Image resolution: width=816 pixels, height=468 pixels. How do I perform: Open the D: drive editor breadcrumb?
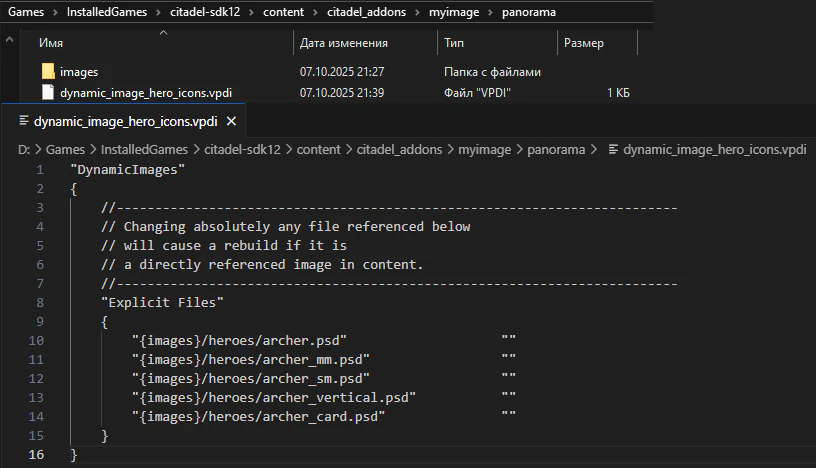[24, 149]
